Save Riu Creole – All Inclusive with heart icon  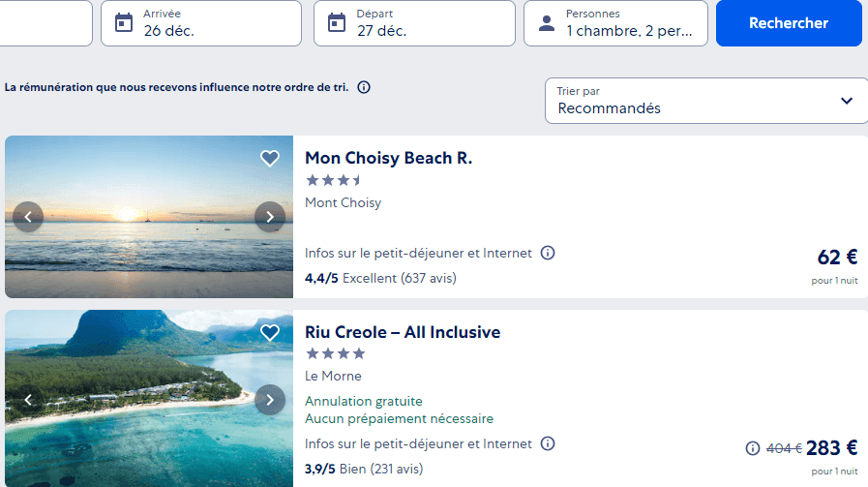270,332
